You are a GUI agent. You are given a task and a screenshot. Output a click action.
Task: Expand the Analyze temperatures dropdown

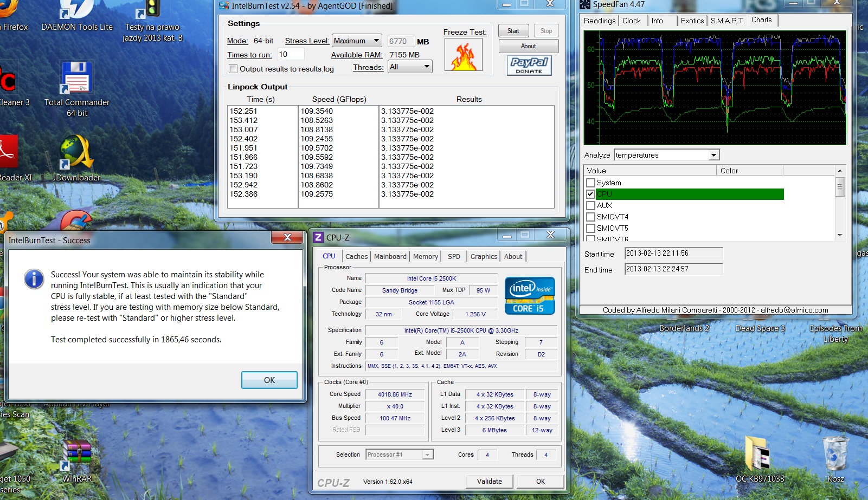(713, 155)
